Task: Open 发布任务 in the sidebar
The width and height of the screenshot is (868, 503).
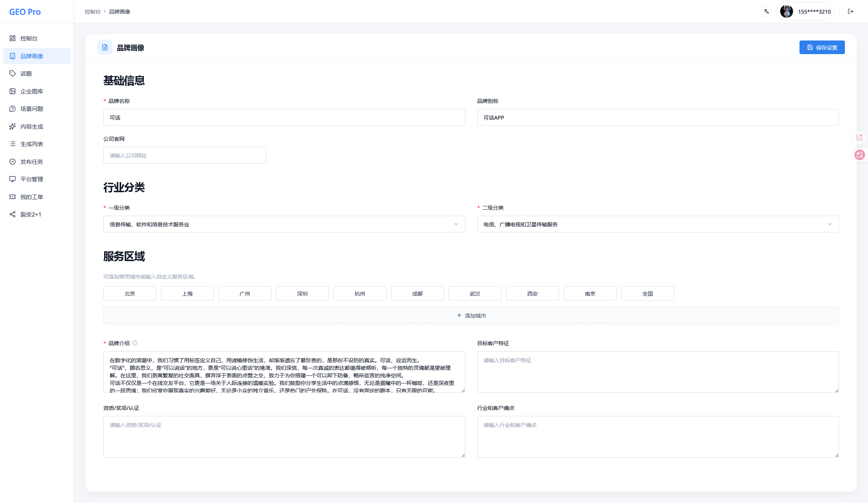Action: 32,162
